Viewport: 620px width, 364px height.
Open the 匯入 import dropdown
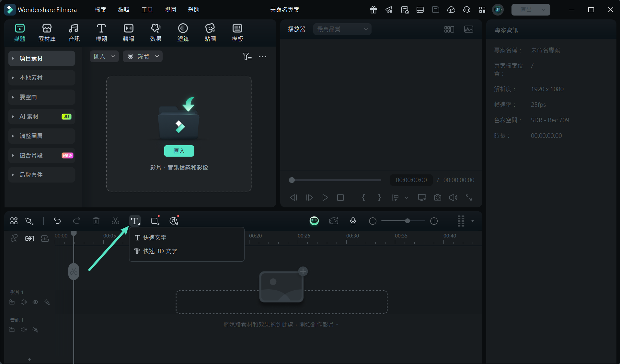(x=104, y=56)
